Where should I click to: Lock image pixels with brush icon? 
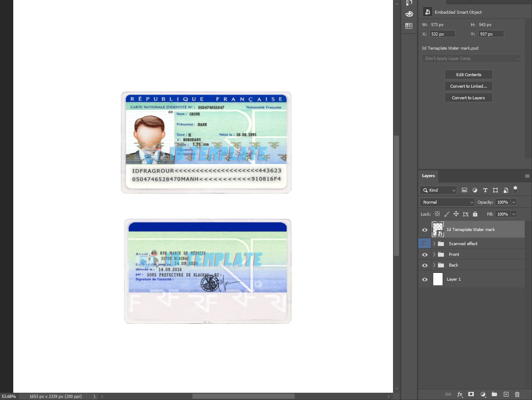[446, 214]
